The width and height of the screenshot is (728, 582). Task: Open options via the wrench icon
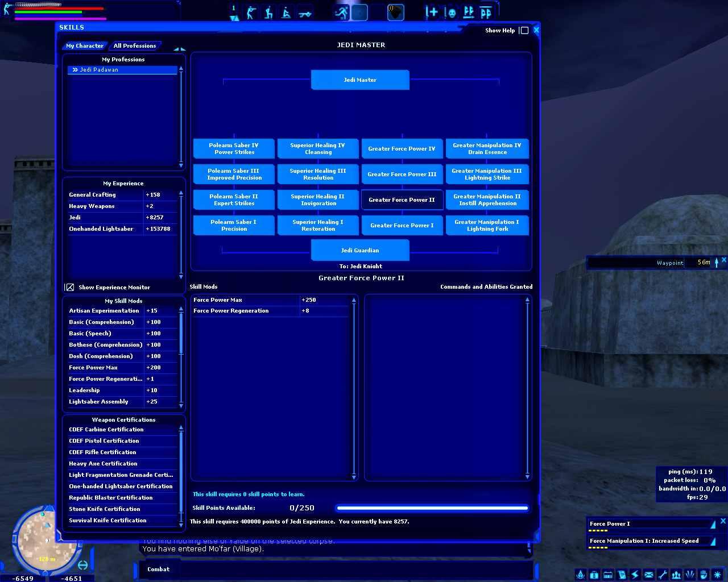tap(662, 575)
